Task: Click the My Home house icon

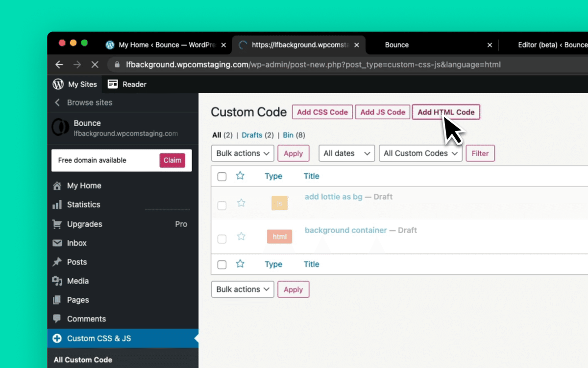Action: tap(57, 185)
